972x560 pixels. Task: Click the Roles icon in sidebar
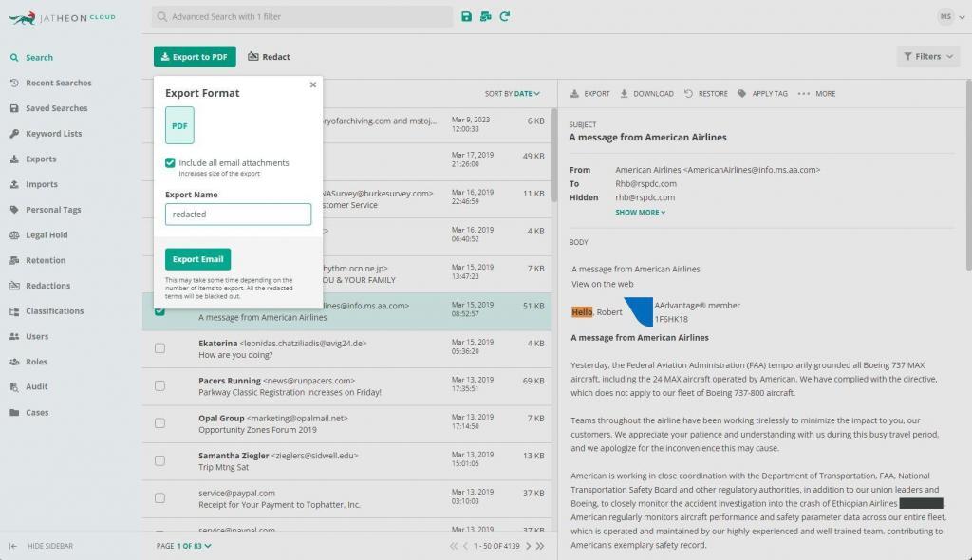pyautogui.click(x=14, y=362)
